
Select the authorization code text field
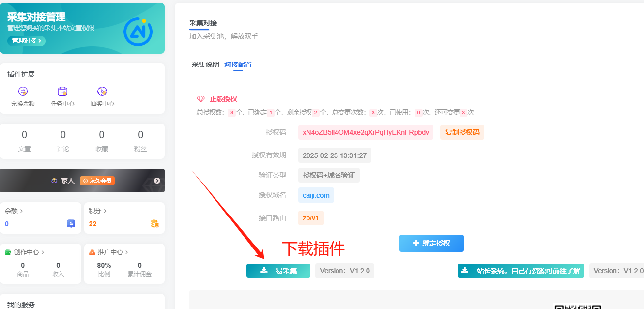point(366,132)
